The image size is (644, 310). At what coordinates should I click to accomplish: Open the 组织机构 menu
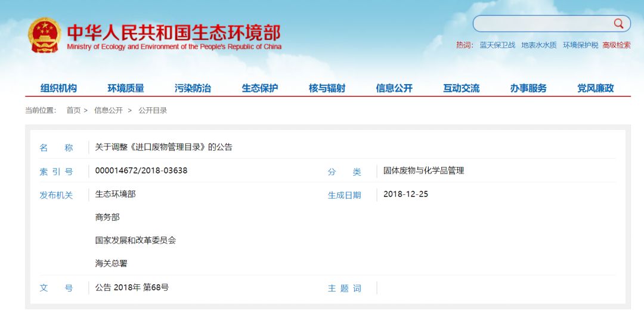pyautogui.click(x=58, y=88)
